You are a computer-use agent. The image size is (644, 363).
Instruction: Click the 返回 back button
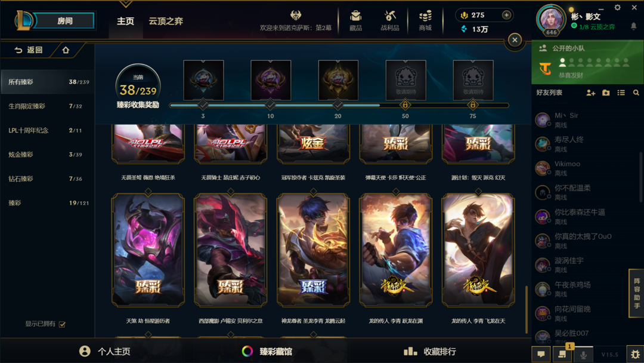[x=29, y=50]
